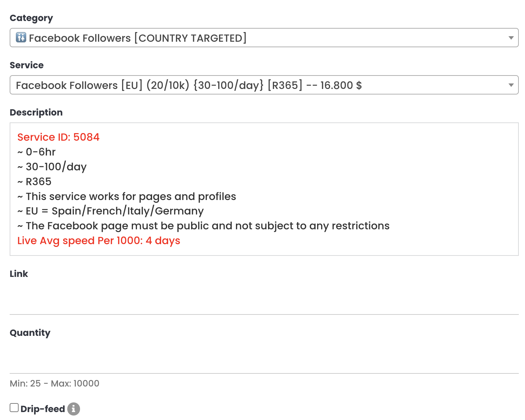The width and height of the screenshot is (525, 420).
Task: Enable the Drip-feed checkbox
Action: click(x=14, y=408)
